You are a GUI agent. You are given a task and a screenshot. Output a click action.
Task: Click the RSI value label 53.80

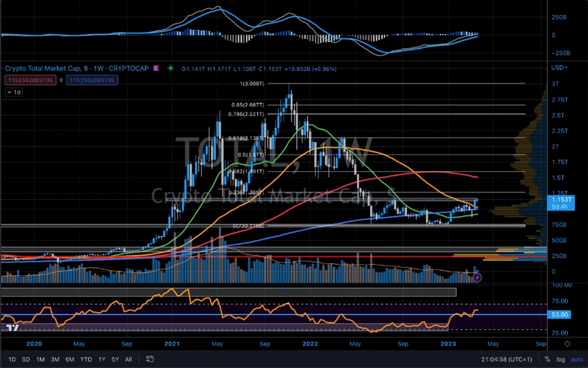point(560,315)
